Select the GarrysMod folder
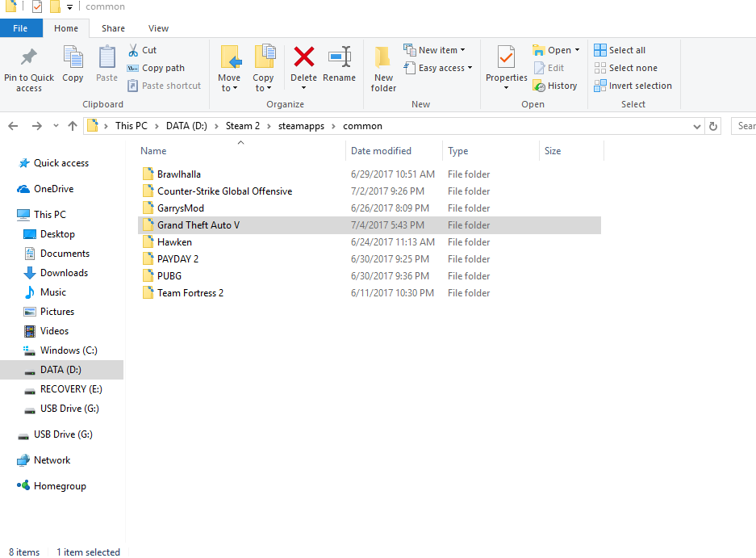Viewport: 756px width, 558px height. [370, 208]
